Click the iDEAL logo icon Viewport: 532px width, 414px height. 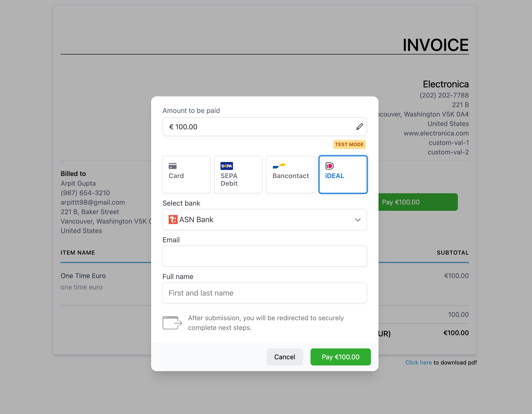point(329,166)
